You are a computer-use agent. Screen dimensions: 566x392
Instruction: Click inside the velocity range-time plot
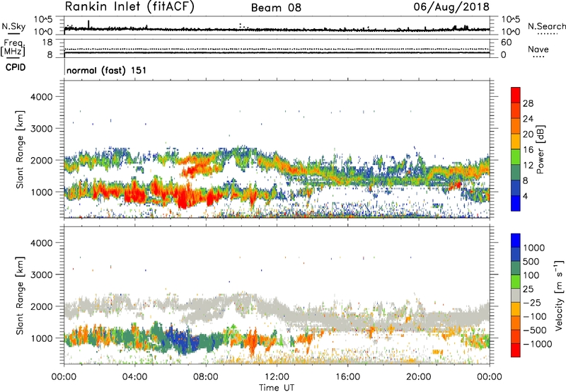(277, 295)
